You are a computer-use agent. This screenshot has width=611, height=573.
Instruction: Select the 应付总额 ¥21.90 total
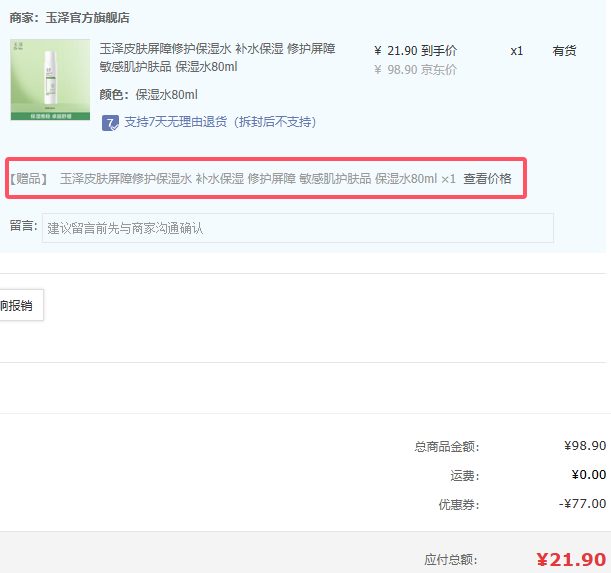tap(571, 560)
